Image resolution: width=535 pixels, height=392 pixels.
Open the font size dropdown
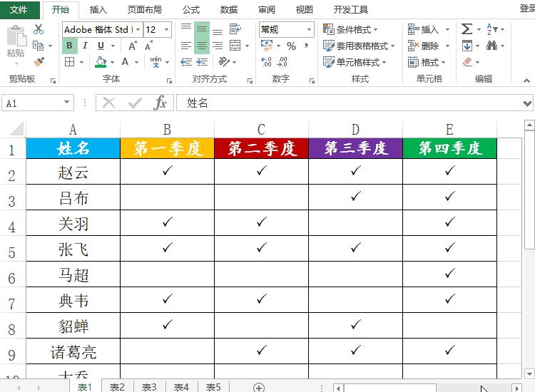coord(166,30)
